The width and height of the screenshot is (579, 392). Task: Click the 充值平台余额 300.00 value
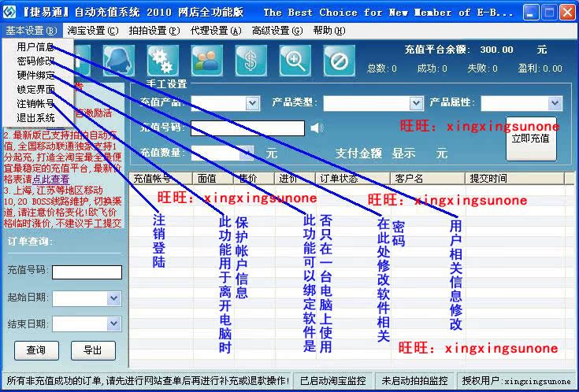pos(496,50)
